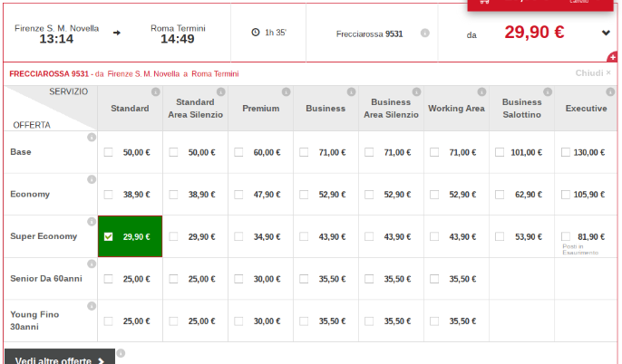Show info about Business service
This screenshot has height=364, width=622.
click(351, 91)
